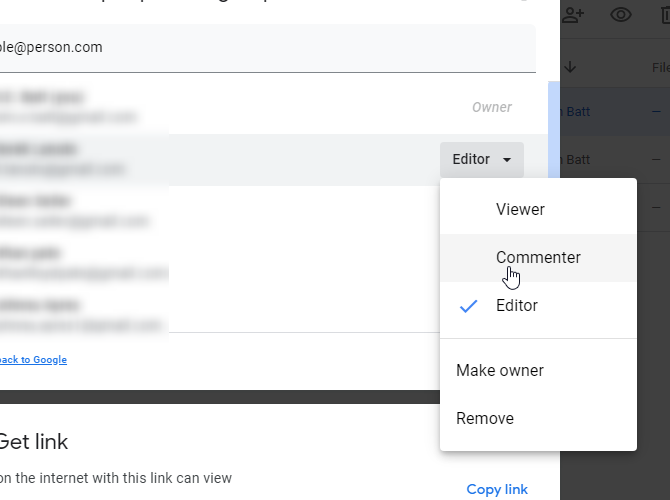670x500 pixels.
Task: Choose Make owner from the menu
Action: (538, 371)
